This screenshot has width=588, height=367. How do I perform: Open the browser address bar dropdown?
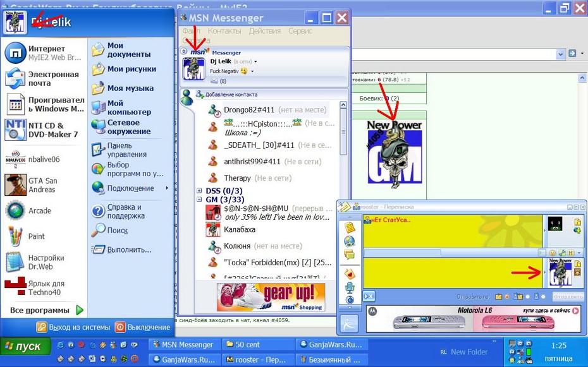click(560, 54)
